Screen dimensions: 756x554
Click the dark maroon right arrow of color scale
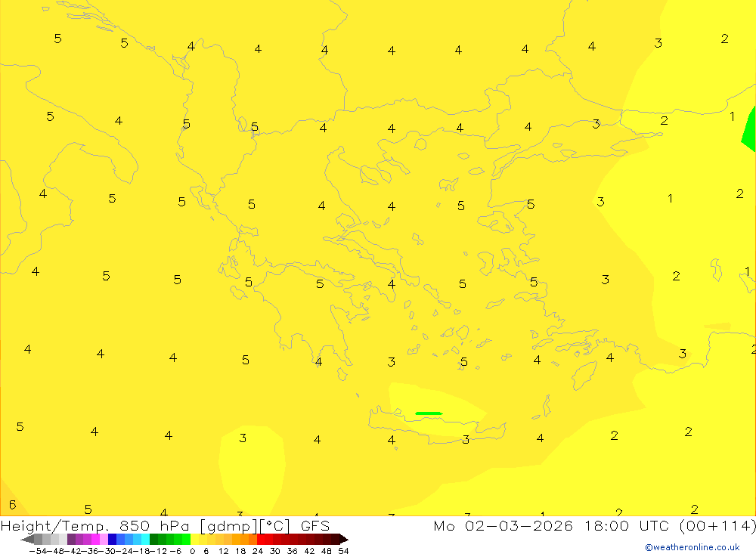344,540
